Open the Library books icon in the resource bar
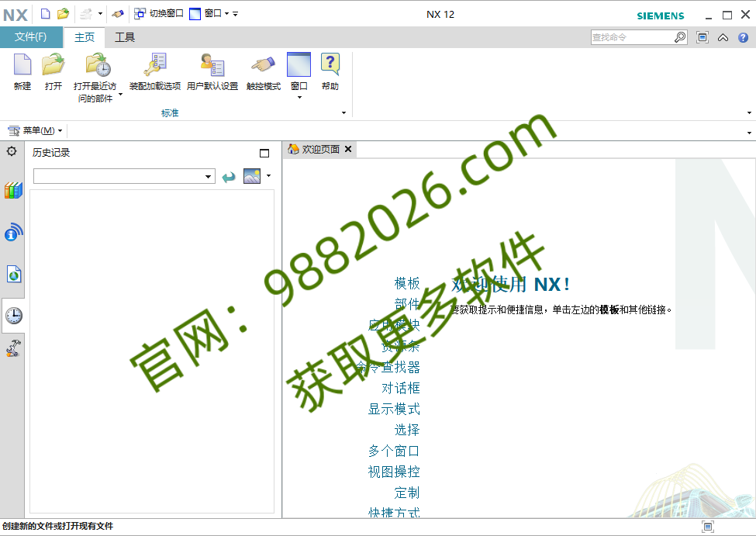Screen dimensions: 756x536 (13, 191)
